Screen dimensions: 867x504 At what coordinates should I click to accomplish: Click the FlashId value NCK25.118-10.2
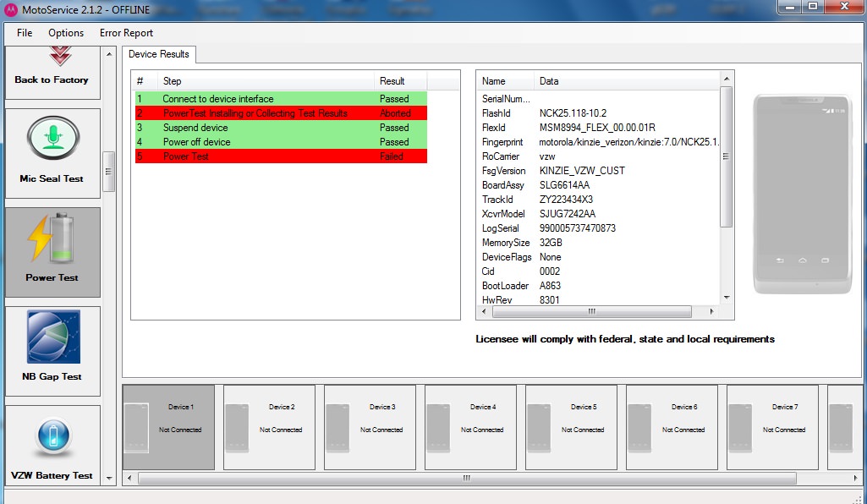coord(573,113)
